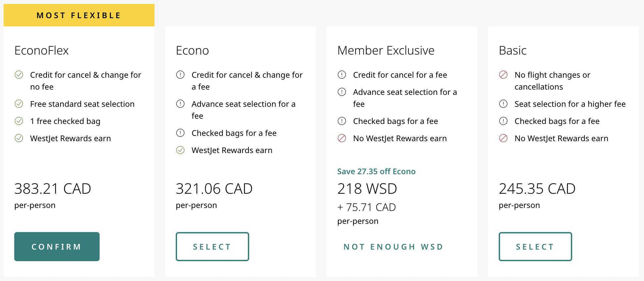Screen dimensions: 644x281
Task: Click the Not Enough WSD label
Action: tap(393, 247)
